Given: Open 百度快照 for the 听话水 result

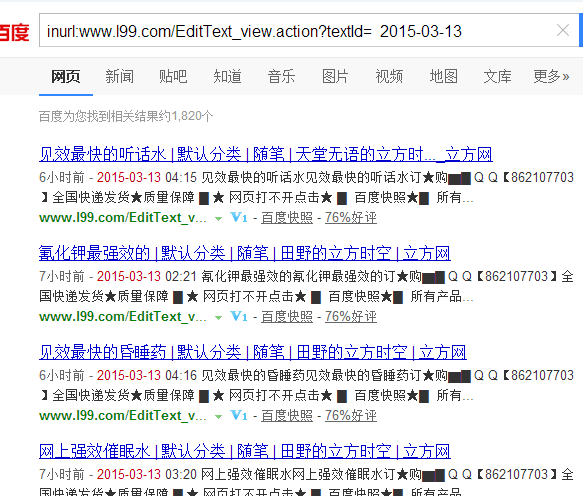Looking at the screenshot, I should [287, 218].
